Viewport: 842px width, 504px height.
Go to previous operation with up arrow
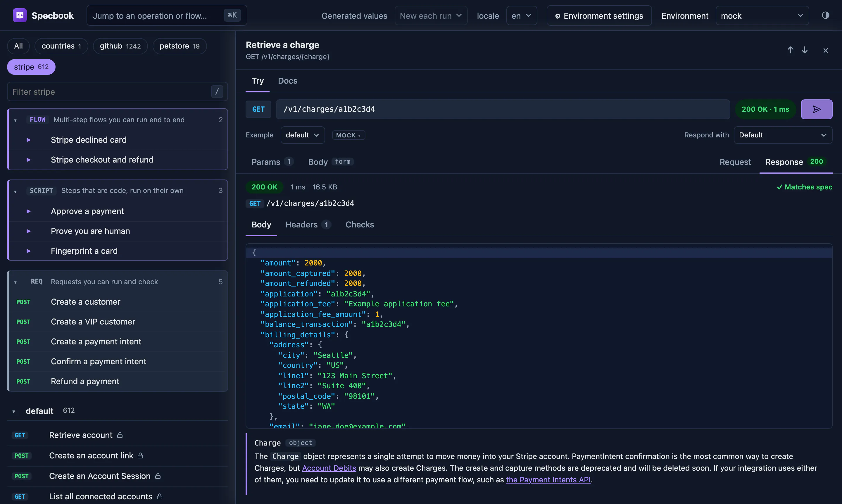coord(790,50)
